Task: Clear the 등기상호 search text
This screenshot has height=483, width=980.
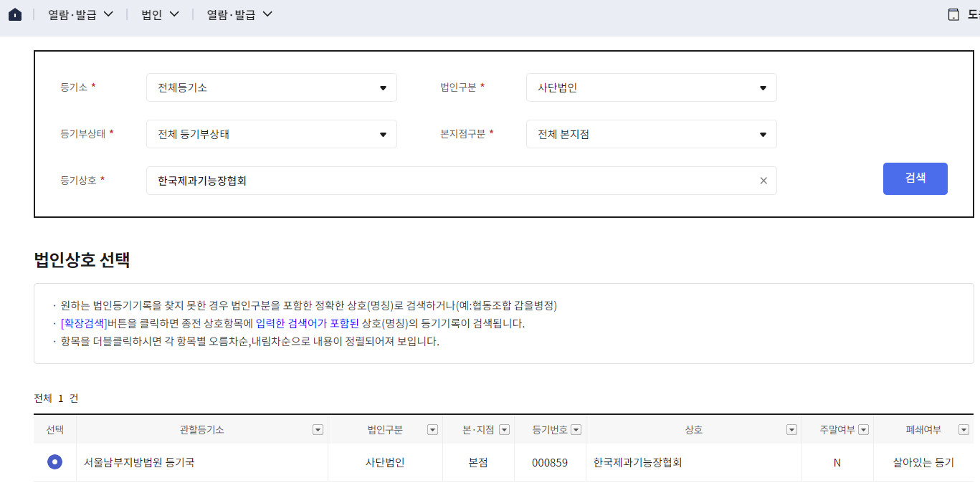Action: point(763,181)
